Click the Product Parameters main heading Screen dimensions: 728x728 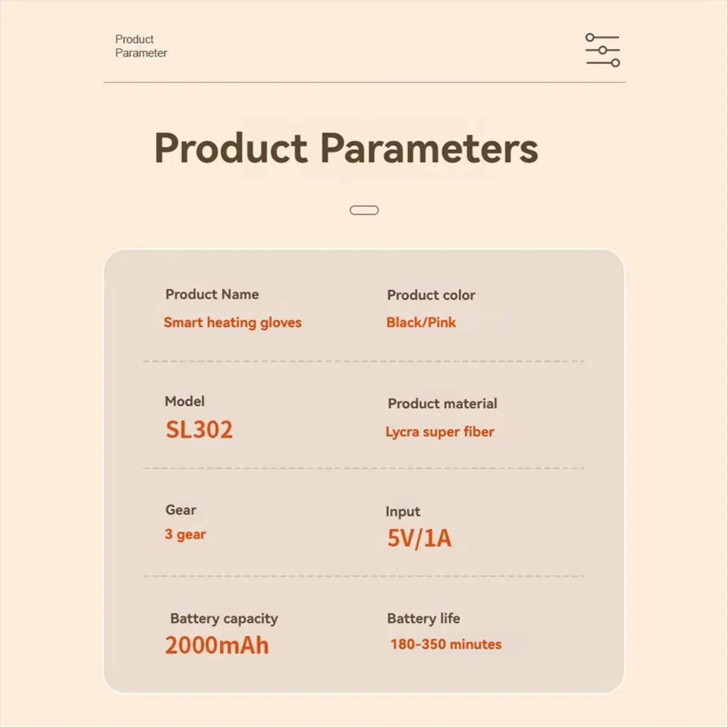click(346, 147)
